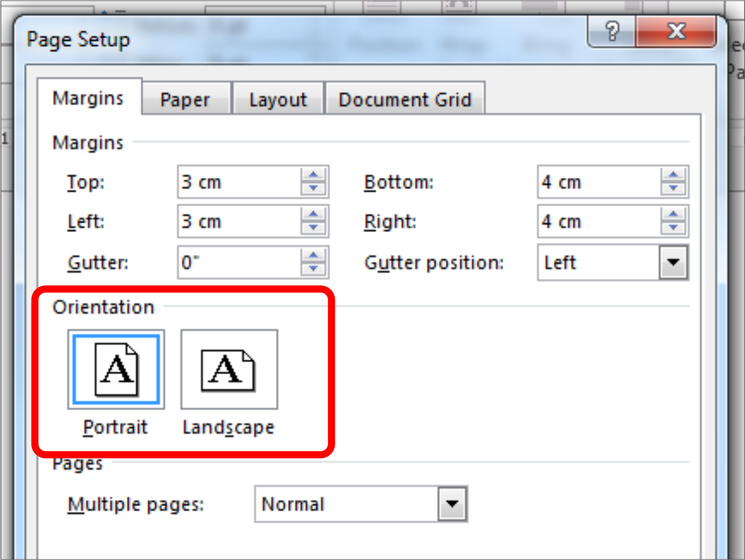Go to Document Grid tab

405,100
